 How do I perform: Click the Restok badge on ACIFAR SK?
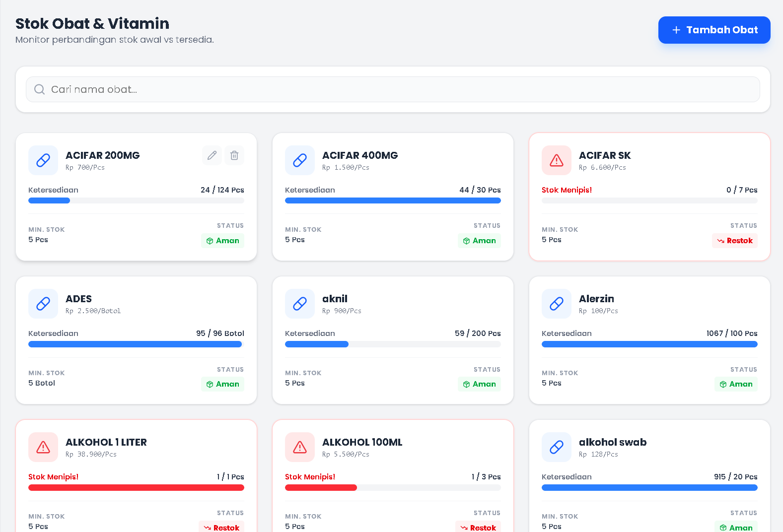735,241
